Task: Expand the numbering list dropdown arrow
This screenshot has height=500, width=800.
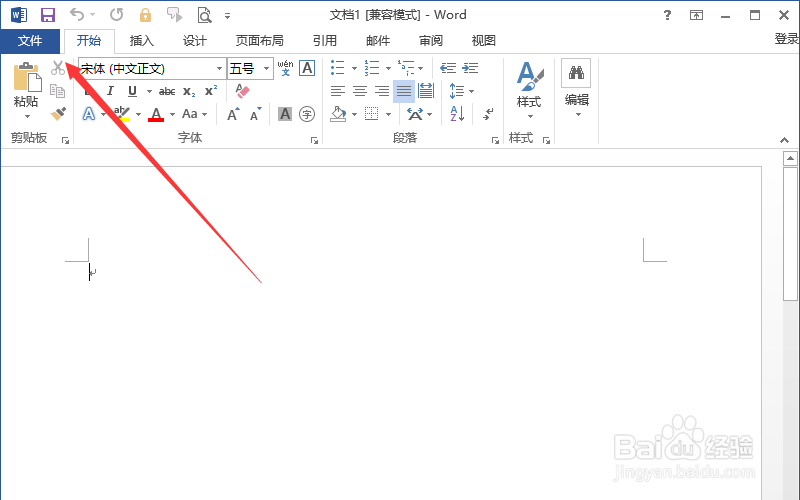Action: [388, 68]
